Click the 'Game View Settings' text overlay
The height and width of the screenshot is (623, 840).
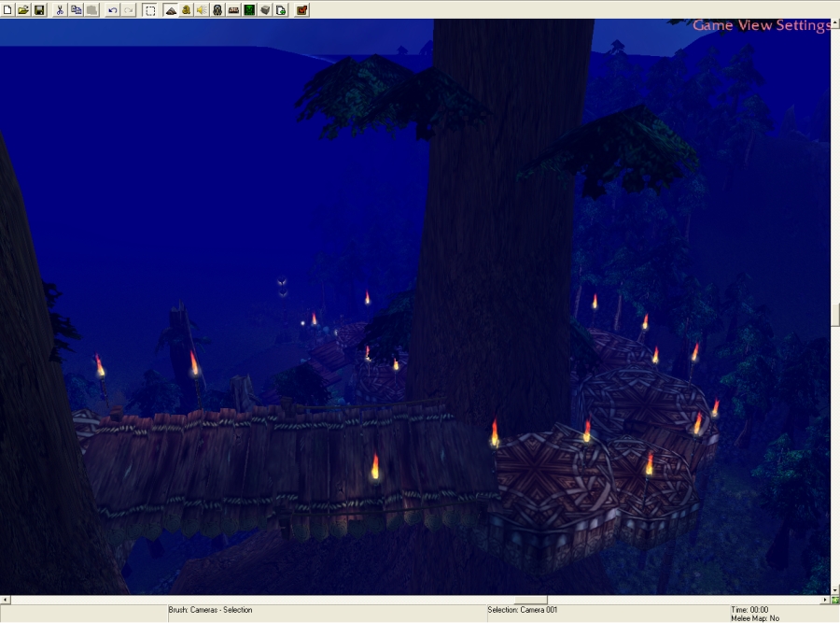click(762, 25)
